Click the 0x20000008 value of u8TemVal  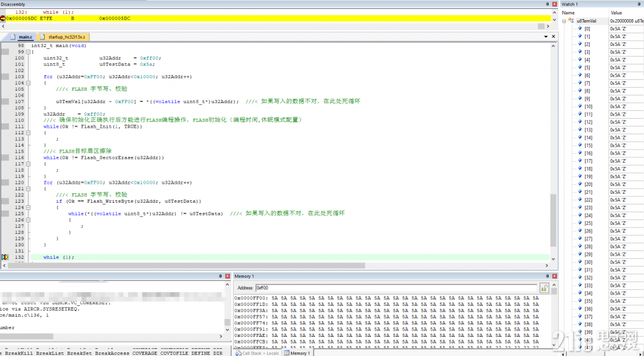626,20
